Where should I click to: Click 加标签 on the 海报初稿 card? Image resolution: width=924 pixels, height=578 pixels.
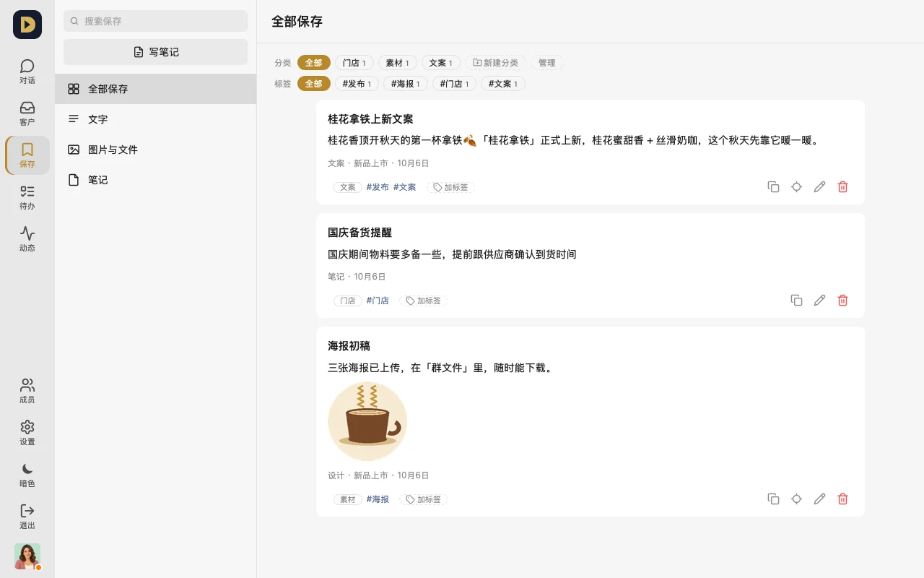tap(424, 499)
